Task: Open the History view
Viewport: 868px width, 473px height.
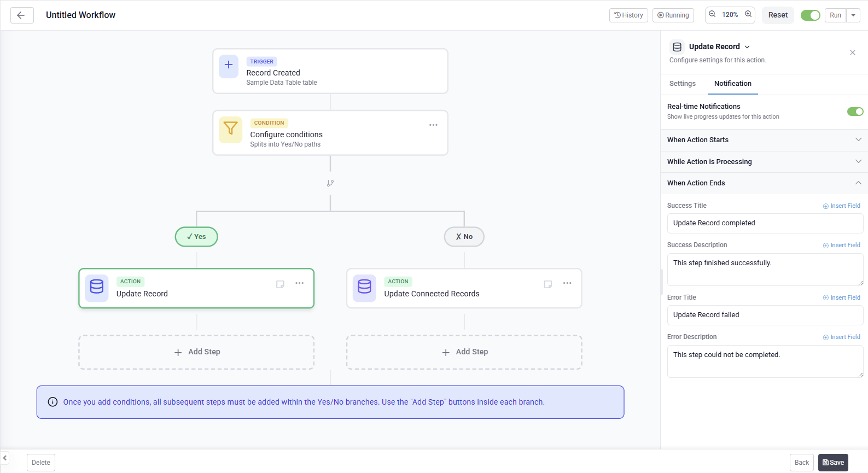Action: pos(628,15)
